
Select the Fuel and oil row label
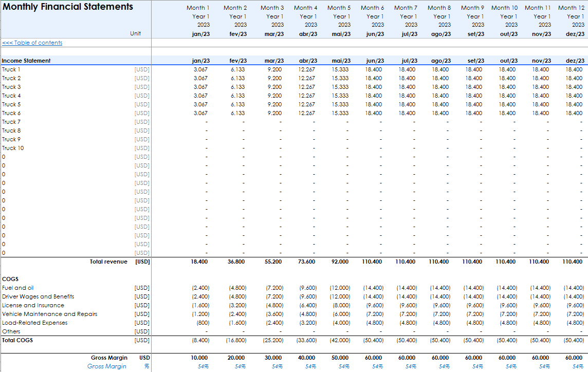(18, 288)
